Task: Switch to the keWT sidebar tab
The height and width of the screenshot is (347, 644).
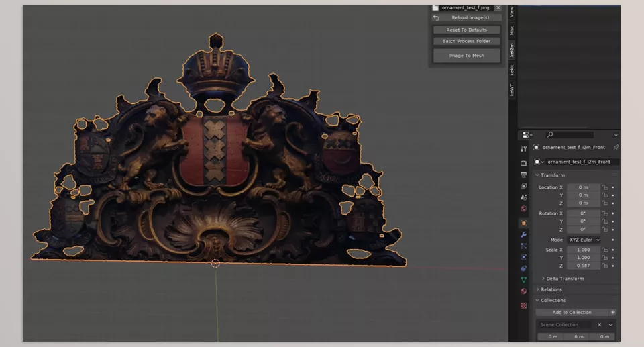Action: tap(512, 90)
